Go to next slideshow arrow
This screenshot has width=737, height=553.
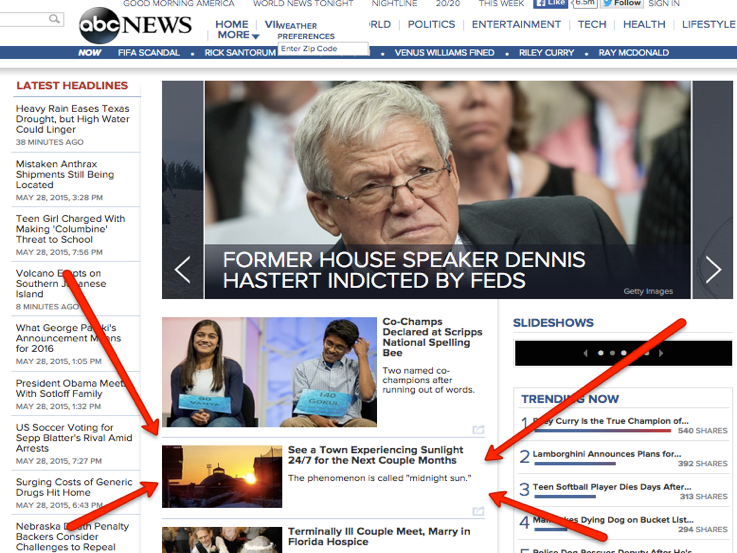click(661, 353)
